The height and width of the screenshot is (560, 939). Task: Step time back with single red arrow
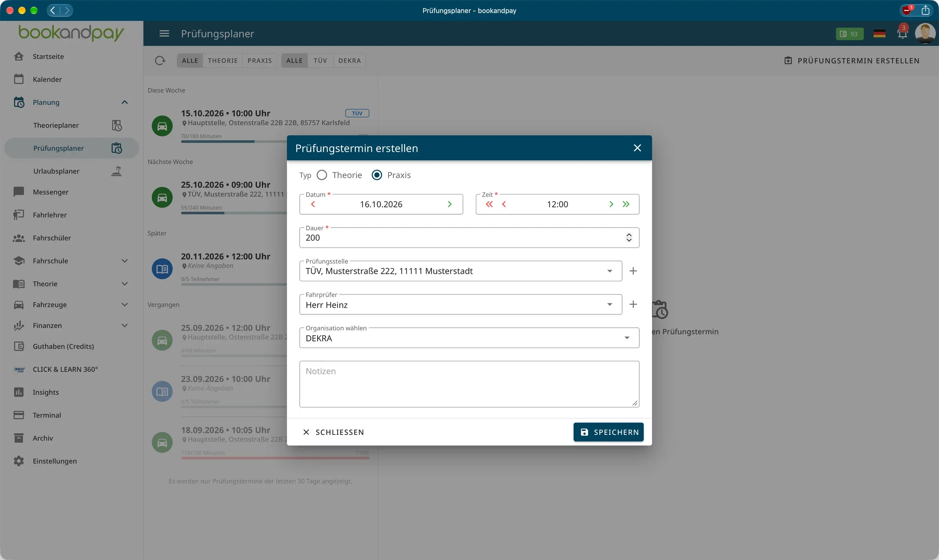click(x=504, y=204)
